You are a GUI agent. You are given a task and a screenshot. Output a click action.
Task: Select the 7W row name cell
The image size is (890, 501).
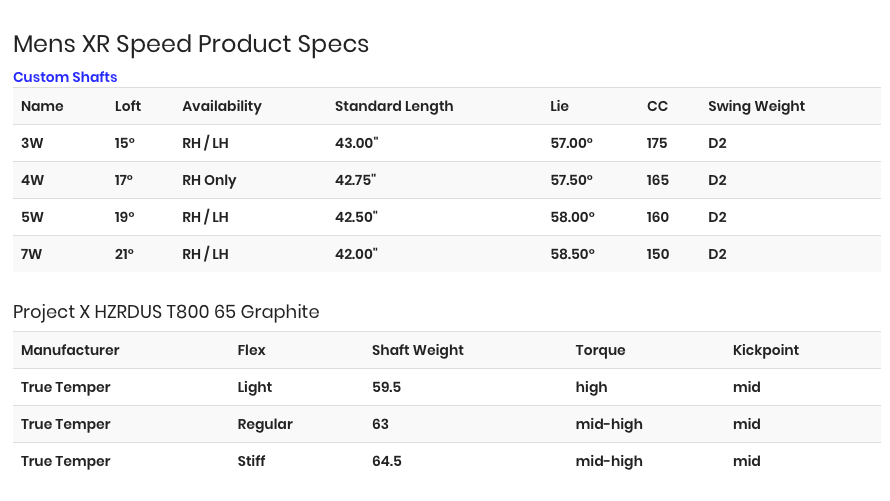click(31, 254)
